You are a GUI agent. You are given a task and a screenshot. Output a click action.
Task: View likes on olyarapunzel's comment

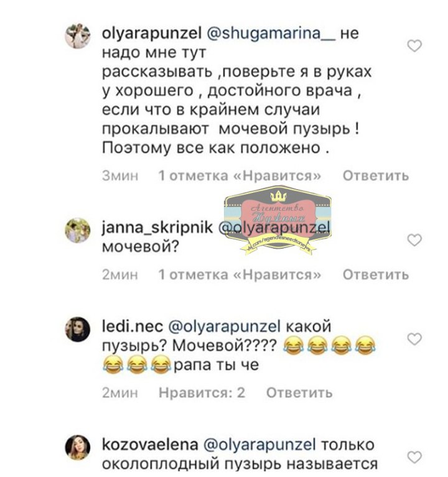[240, 175]
